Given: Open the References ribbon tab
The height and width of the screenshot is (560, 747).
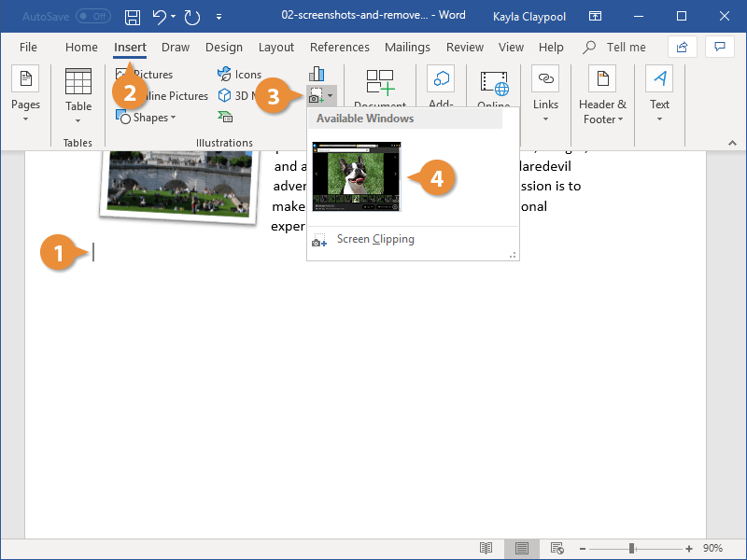Looking at the screenshot, I should click(339, 47).
